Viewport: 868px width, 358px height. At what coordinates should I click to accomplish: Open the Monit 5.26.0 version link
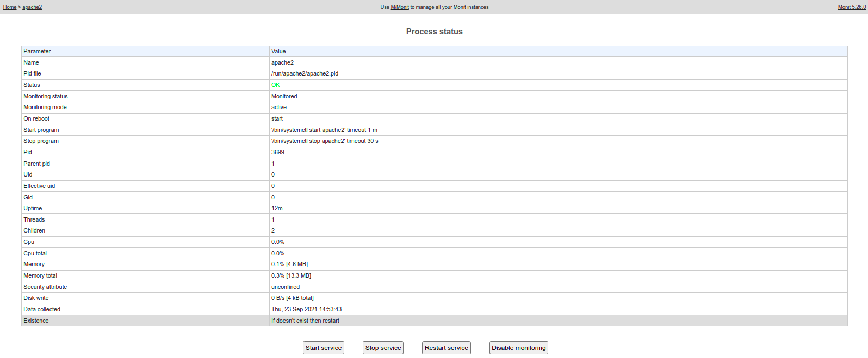852,7
